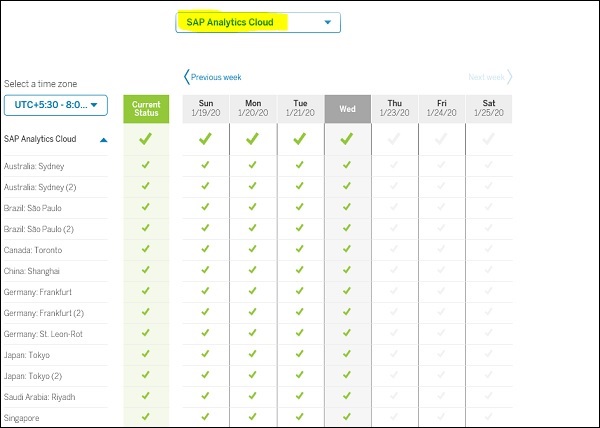Collapse the SAP Analytics Cloud region list
The width and height of the screenshot is (600, 428).
click(103, 140)
